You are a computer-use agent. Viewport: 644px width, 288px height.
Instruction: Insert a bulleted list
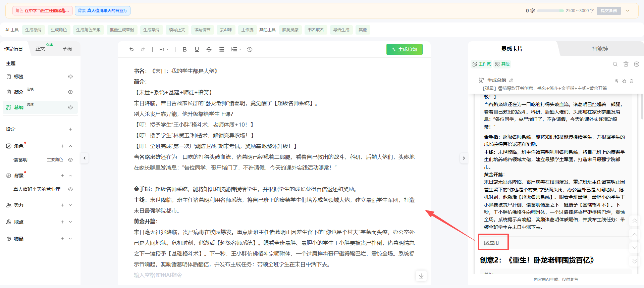[x=221, y=49]
